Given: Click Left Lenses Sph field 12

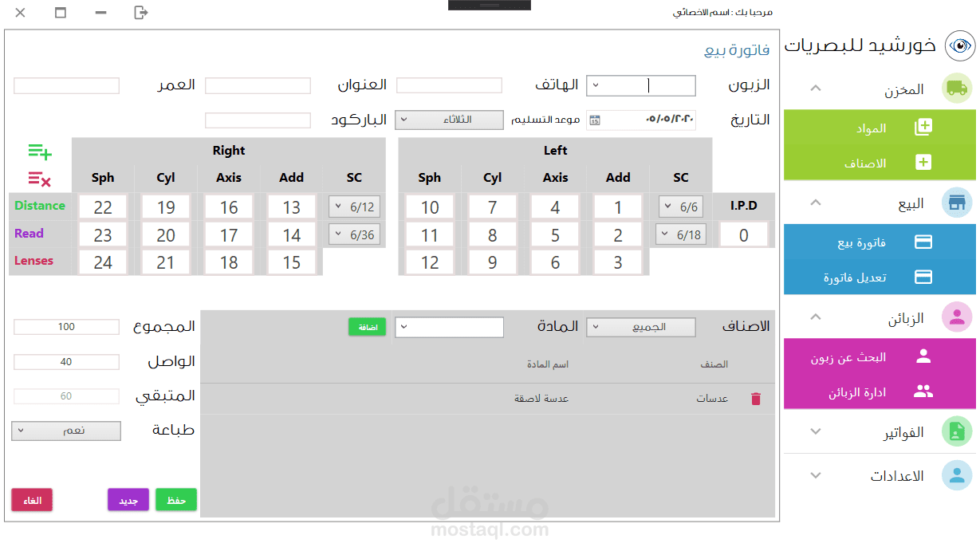Looking at the screenshot, I should click(x=430, y=262).
